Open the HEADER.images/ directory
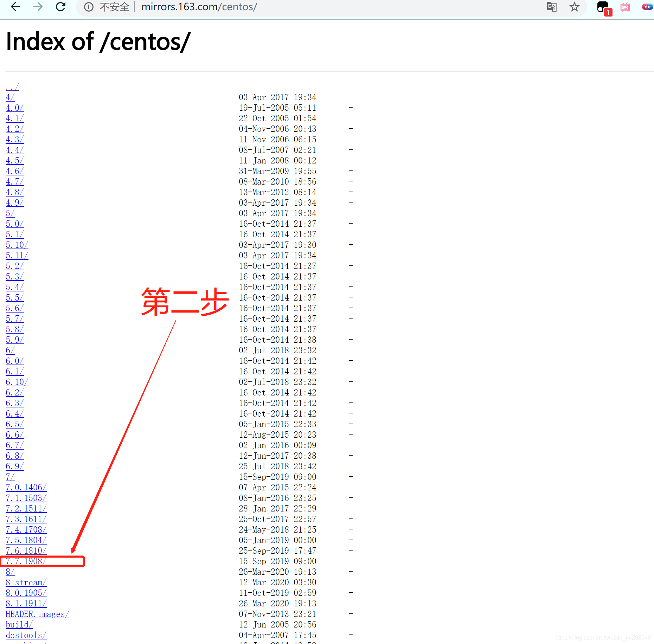Viewport: 654px width, 644px height. (38, 614)
